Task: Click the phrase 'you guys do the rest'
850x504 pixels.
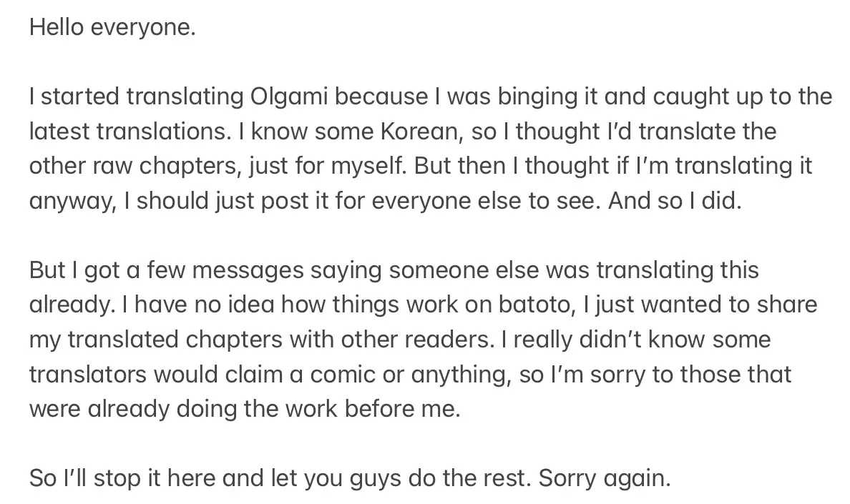Action: 409,478
